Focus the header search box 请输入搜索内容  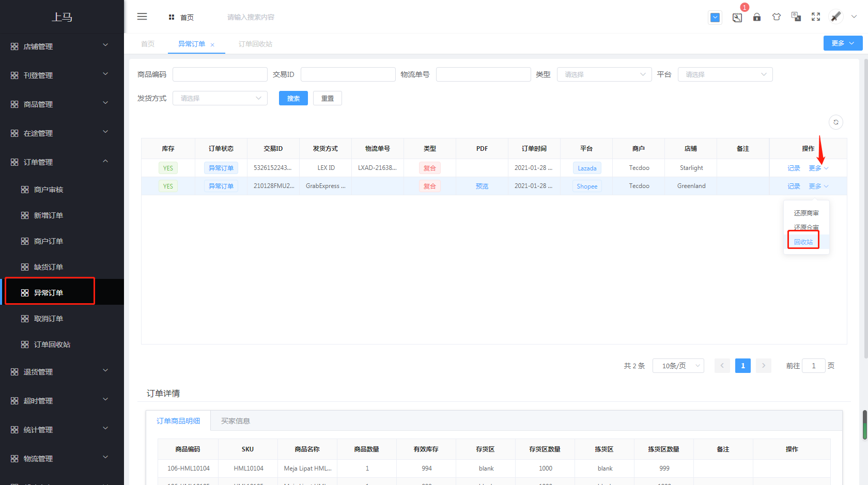(x=251, y=17)
